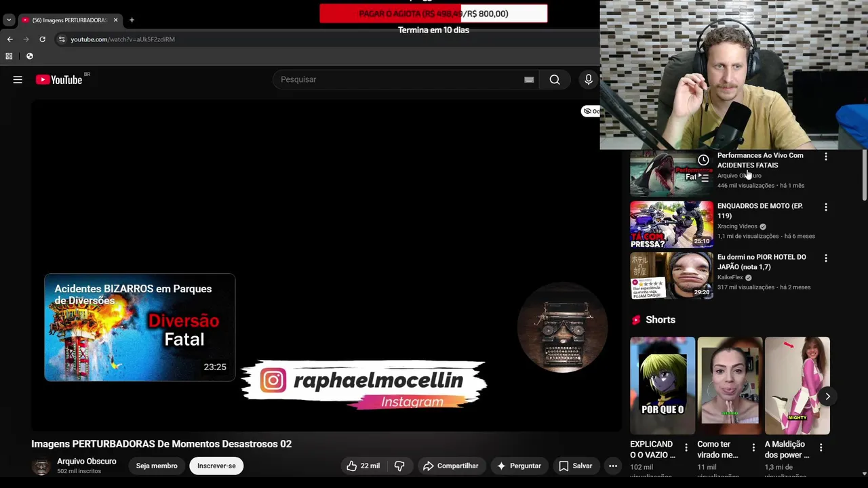Viewport: 868px width, 488px height.
Task: Open more actions ellipsis below video
Action: point(613,466)
